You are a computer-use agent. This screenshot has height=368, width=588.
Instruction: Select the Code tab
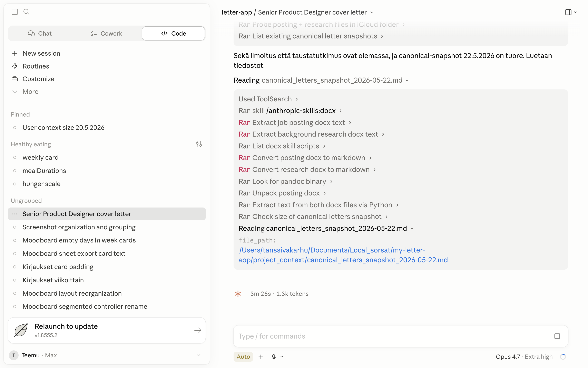coord(174,33)
